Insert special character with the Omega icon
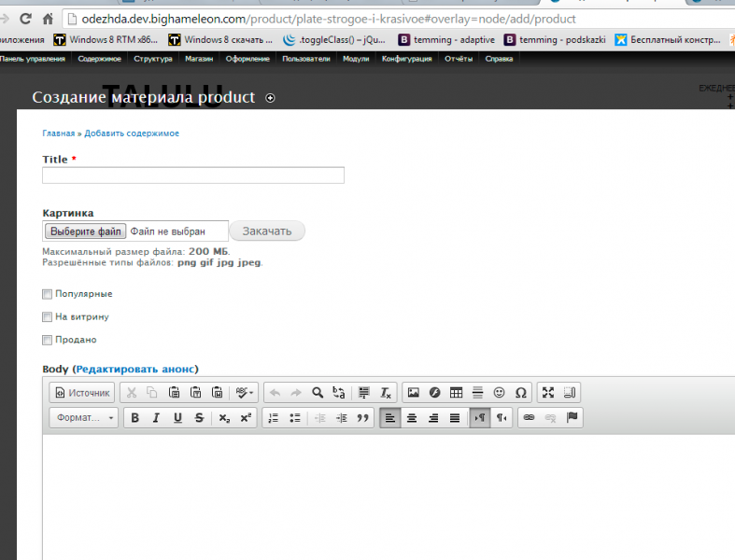The height and width of the screenshot is (560, 735). coord(521,393)
